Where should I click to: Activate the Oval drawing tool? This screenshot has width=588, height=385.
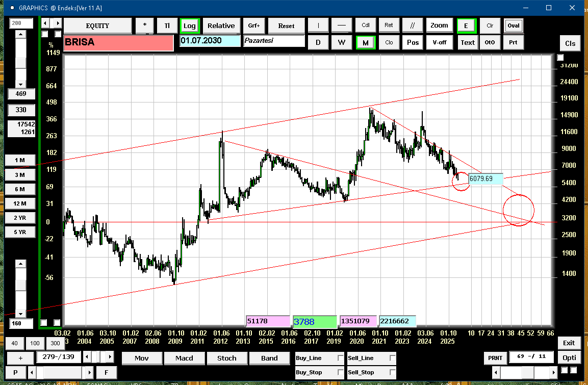(513, 25)
